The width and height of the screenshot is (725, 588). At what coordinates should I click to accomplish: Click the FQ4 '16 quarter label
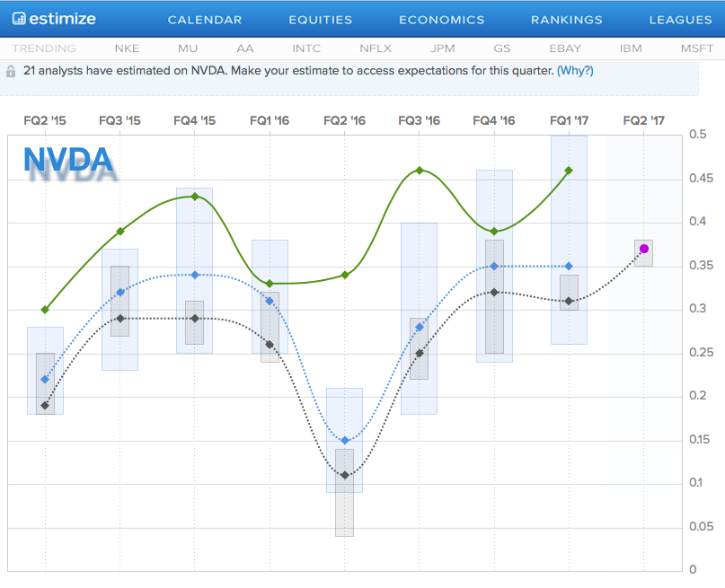click(x=494, y=121)
